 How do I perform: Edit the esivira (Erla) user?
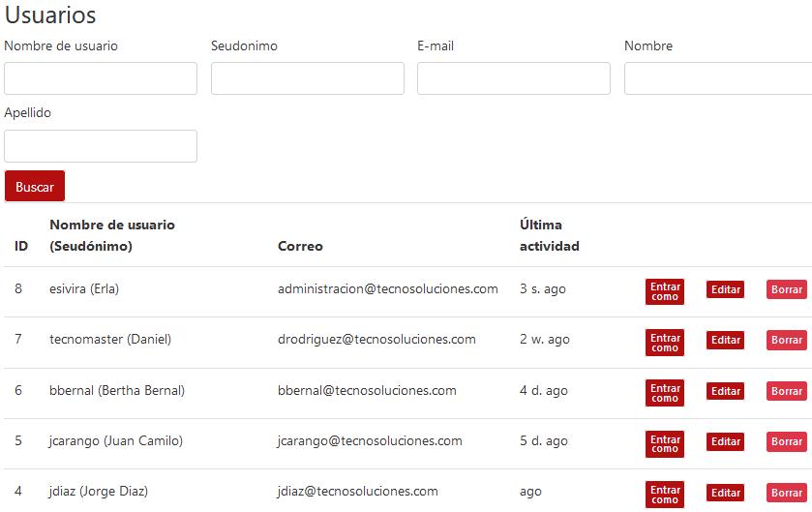click(725, 289)
